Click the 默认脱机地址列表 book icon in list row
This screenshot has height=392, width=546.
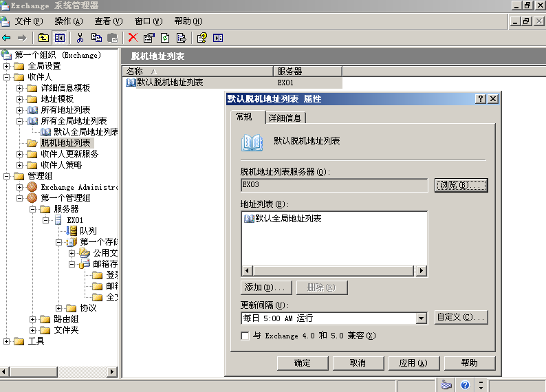131,83
